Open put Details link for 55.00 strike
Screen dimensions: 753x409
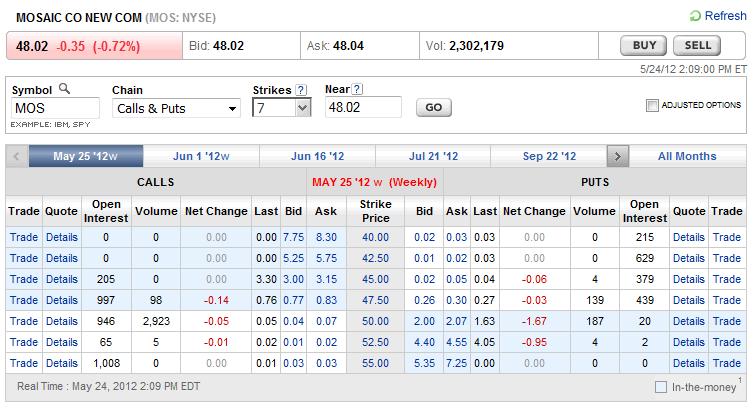(x=688, y=363)
